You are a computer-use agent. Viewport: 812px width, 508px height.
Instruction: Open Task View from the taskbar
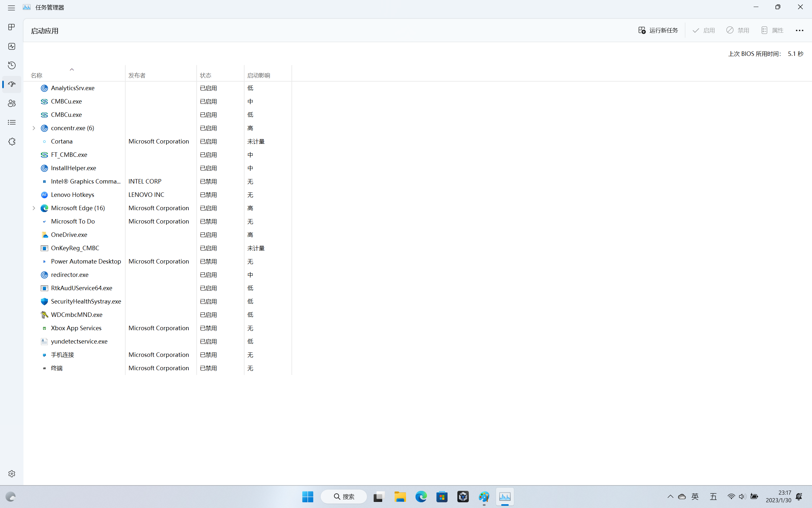[x=378, y=497]
